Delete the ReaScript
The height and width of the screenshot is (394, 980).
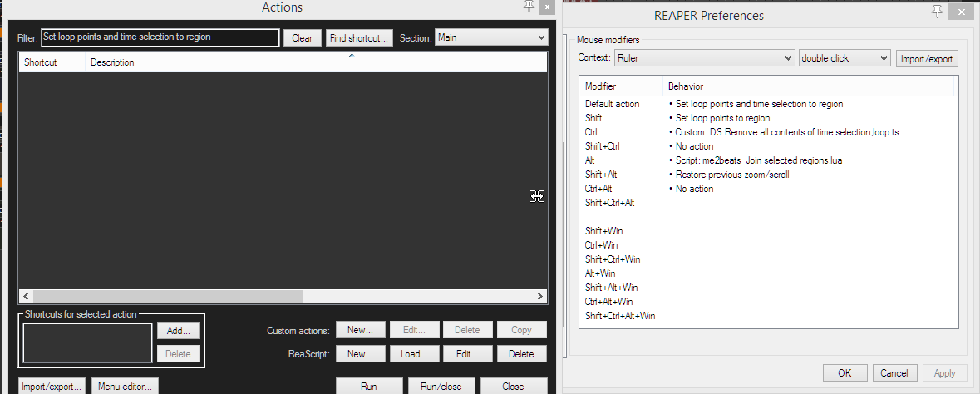[x=521, y=353]
